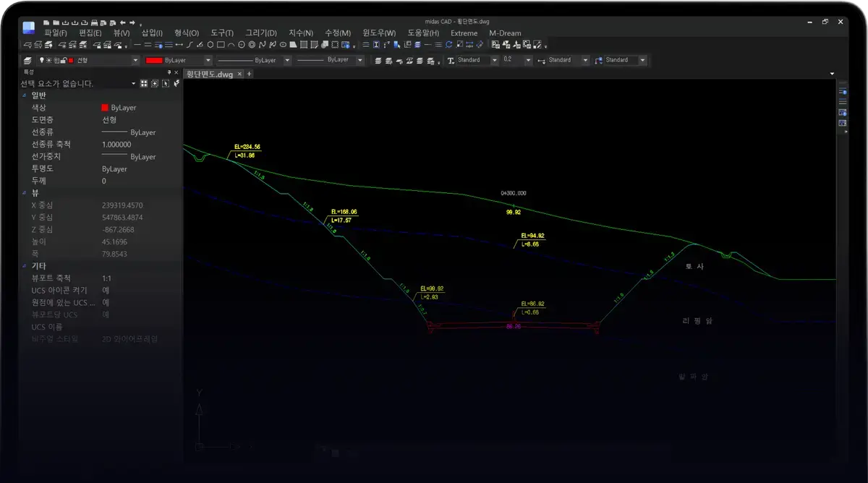Click the red 색상 swatch in properties
Screen dimensions: 868x483
click(105, 108)
